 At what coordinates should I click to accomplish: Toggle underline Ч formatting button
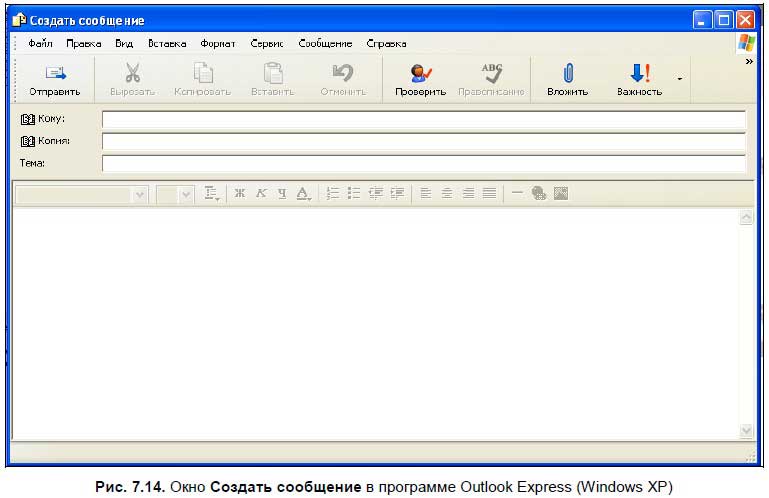282,193
